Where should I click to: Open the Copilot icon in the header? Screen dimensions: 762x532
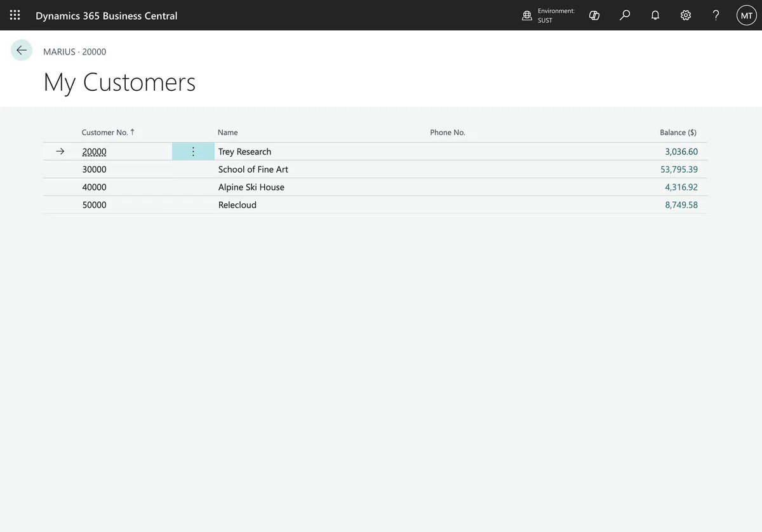pyautogui.click(x=594, y=15)
